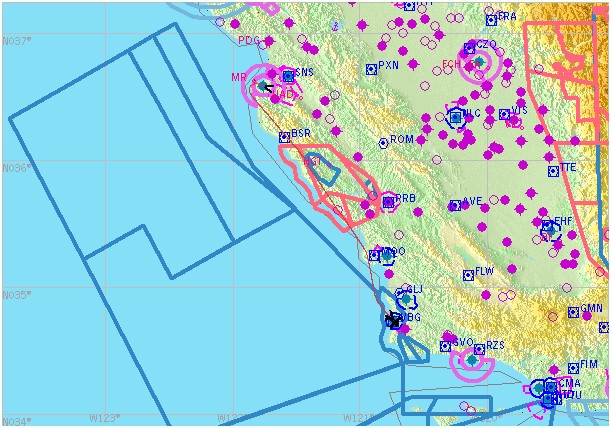
Task: Click the VIS navaid symbol
Action: (504, 112)
